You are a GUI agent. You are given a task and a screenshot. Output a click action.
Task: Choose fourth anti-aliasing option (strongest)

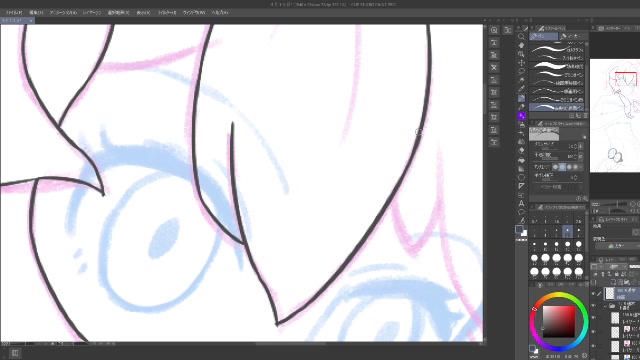point(576,167)
